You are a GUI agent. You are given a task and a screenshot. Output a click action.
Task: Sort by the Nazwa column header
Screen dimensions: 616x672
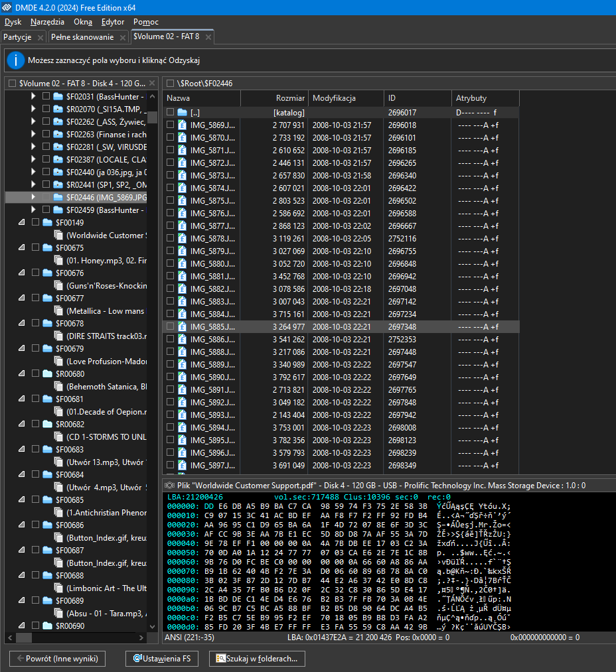point(202,98)
